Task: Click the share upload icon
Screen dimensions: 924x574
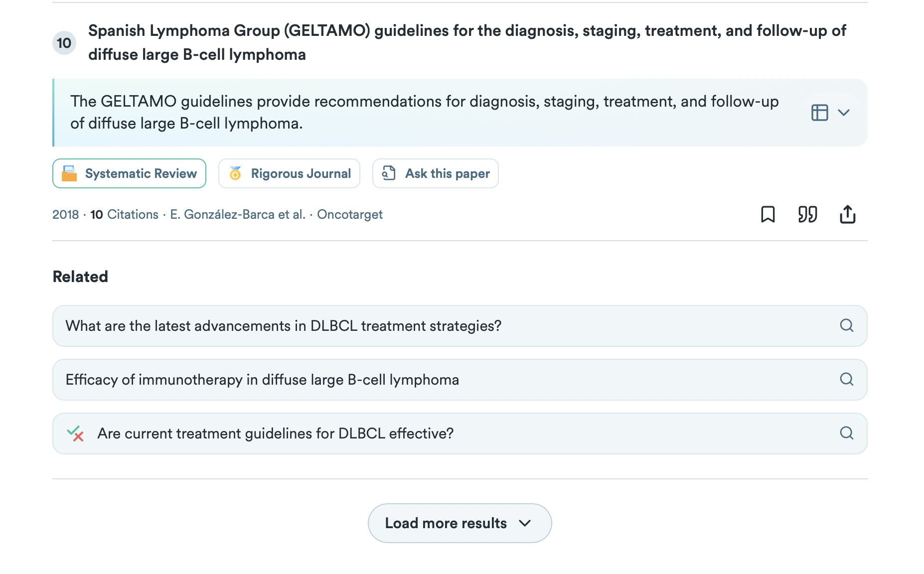Action: point(847,215)
